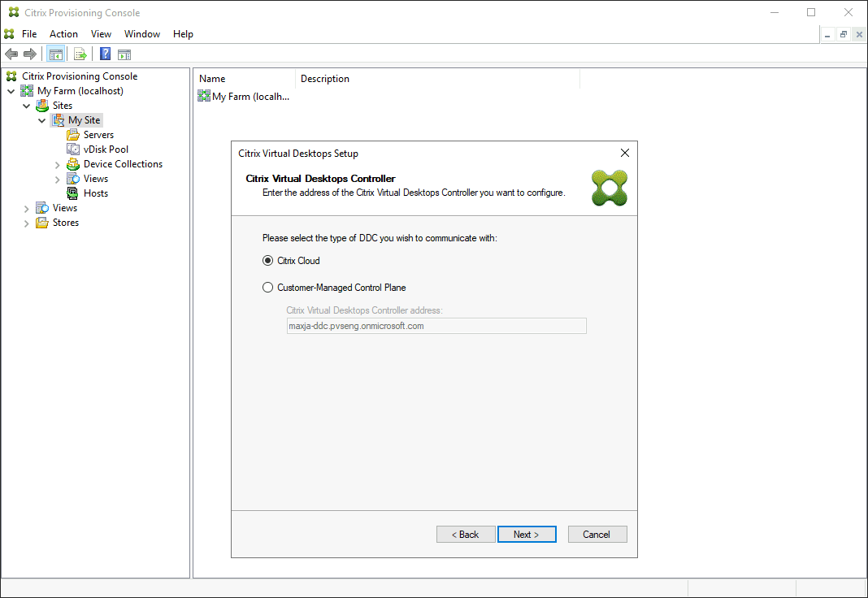Click the Controller address input field
Image resolution: width=868 pixels, height=598 pixels.
tap(436, 325)
